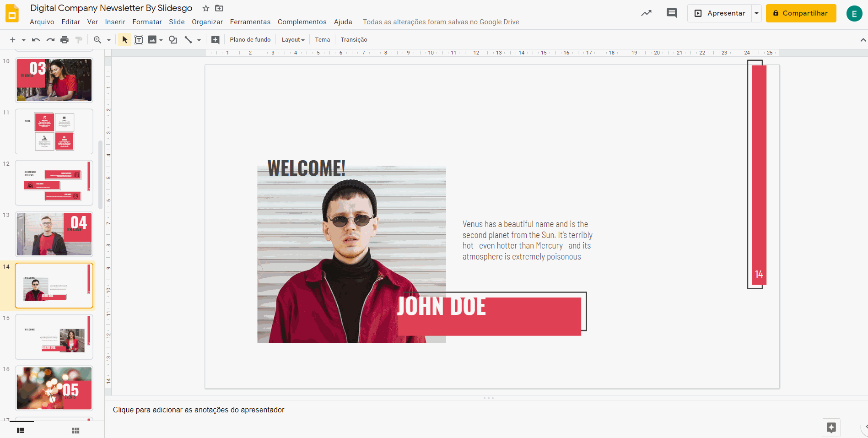Click the Compartilhar button
This screenshot has height=438, width=868.
click(801, 13)
